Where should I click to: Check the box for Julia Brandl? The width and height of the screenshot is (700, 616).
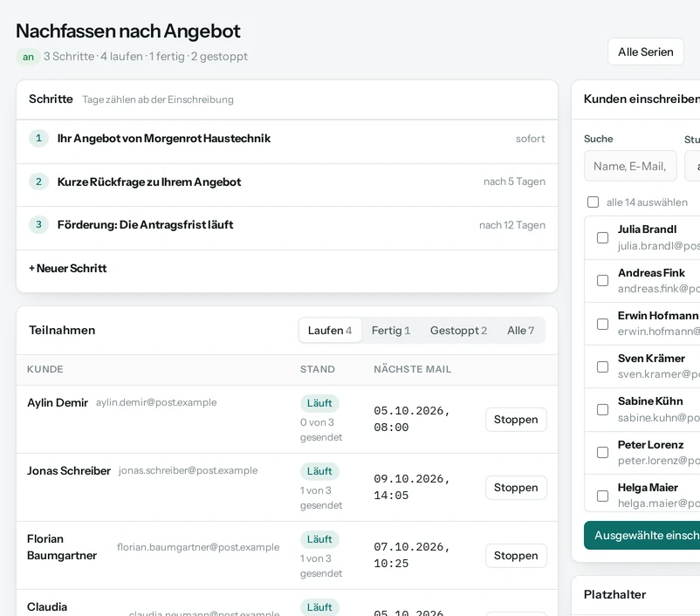click(602, 237)
